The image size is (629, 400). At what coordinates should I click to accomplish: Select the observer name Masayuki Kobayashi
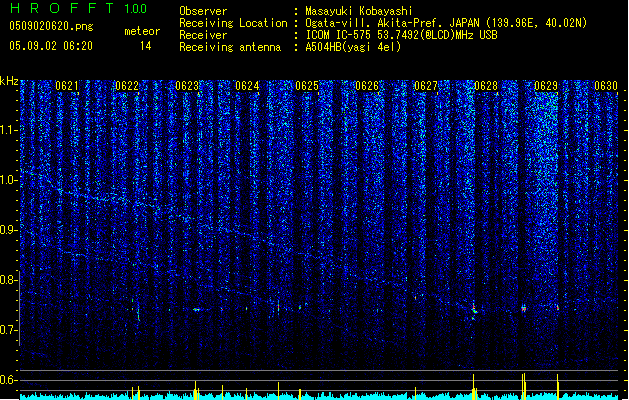(x=359, y=11)
